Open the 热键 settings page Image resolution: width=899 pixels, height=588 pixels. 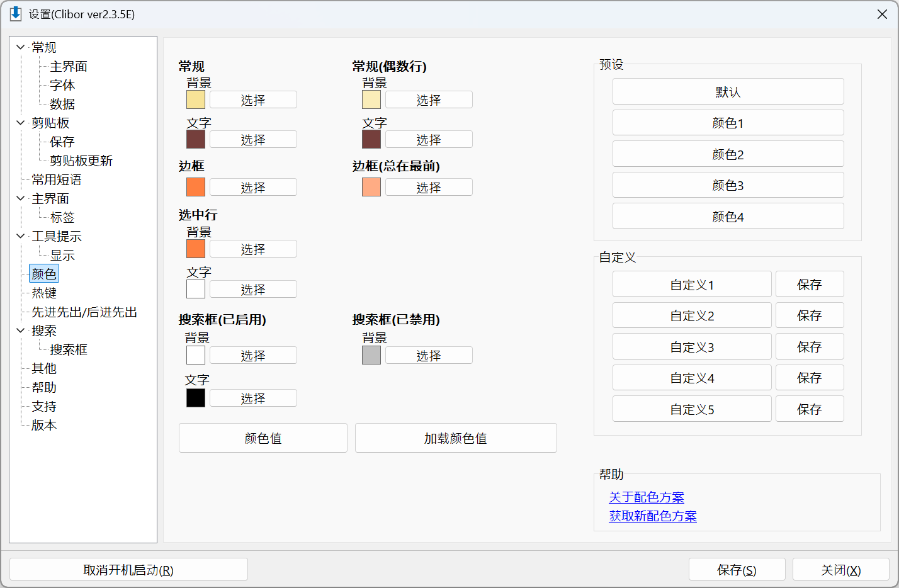coord(44,293)
